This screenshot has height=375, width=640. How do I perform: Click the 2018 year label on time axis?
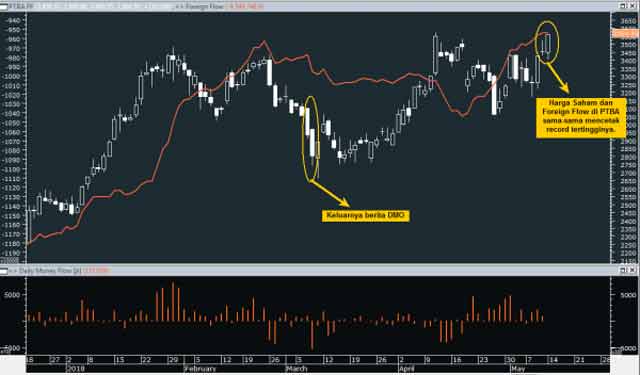click(76, 369)
